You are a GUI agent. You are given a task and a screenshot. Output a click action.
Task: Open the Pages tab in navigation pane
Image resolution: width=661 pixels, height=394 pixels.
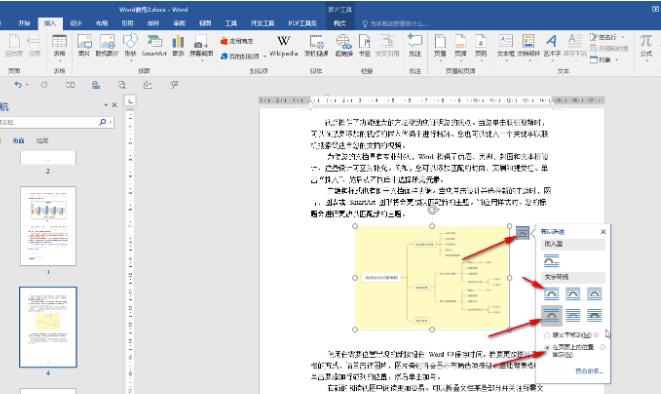pyautogui.click(x=18, y=141)
